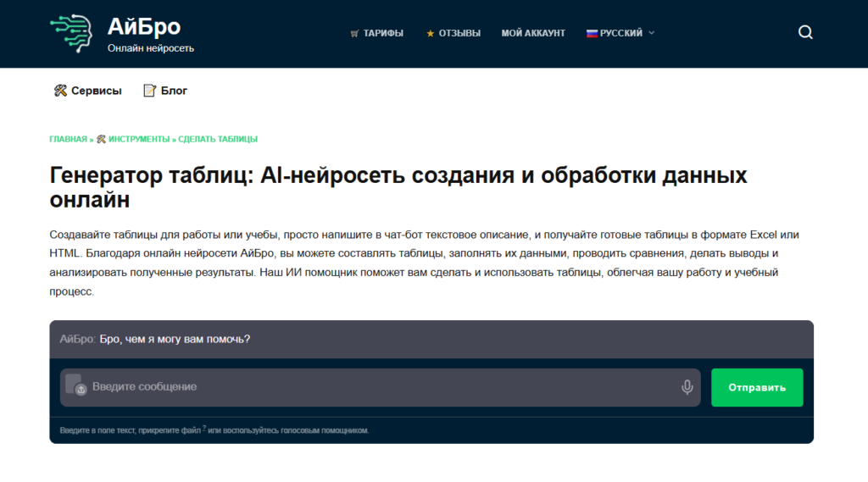Open the Сервисы tab
The image size is (868, 482).
point(88,91)
